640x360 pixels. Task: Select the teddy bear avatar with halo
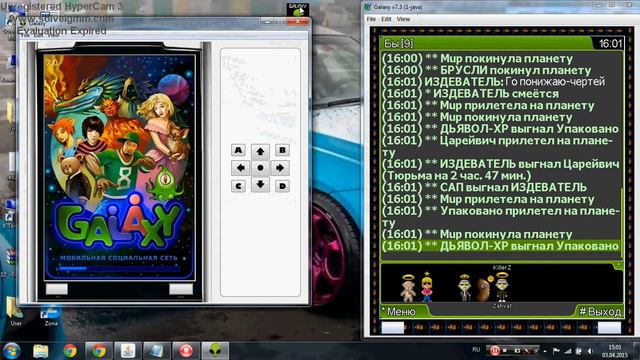[407, 288]
